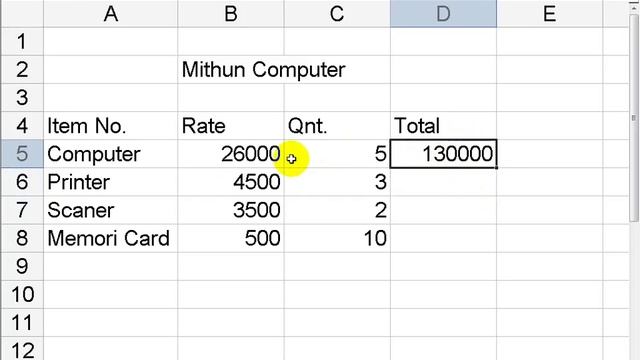This screenshot has height=360, width=640.
Task: Select the 'Memori Card' item cell
Action: 111,238
